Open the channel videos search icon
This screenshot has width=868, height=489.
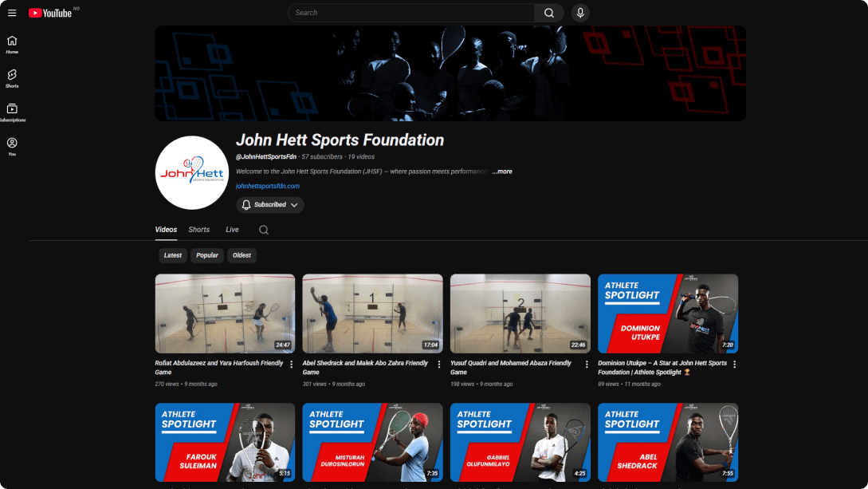[263, 229]
